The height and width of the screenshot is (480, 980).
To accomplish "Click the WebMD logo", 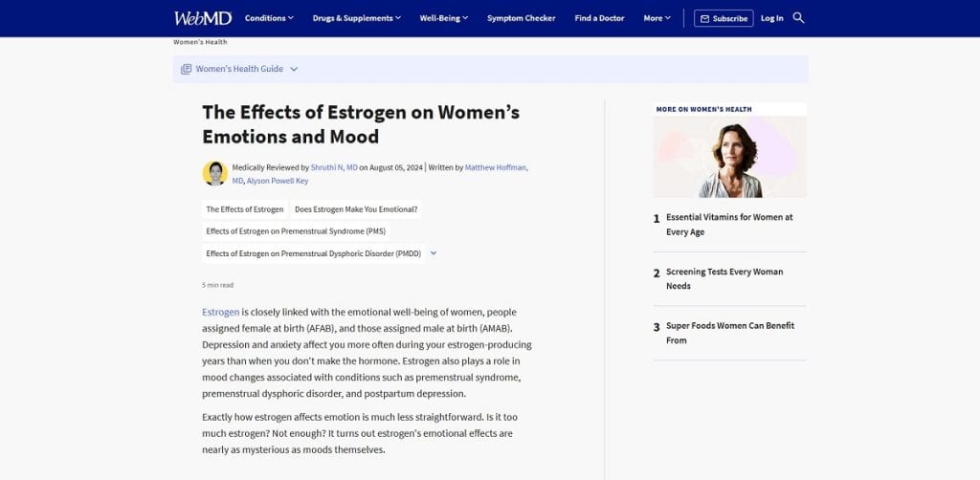I will [203, 18].
